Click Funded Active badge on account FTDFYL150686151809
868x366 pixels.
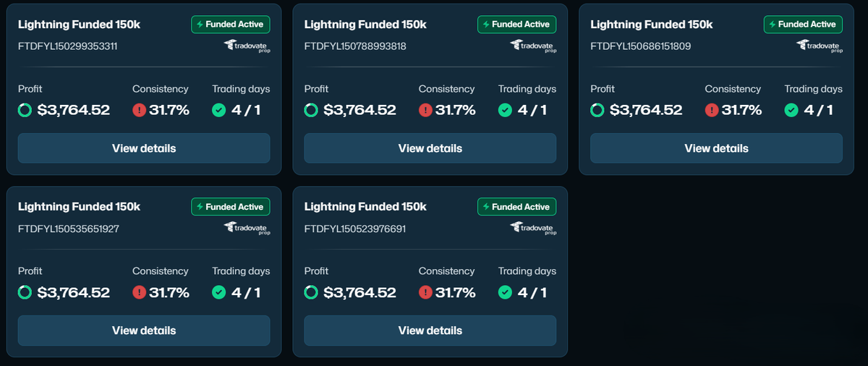804,24
